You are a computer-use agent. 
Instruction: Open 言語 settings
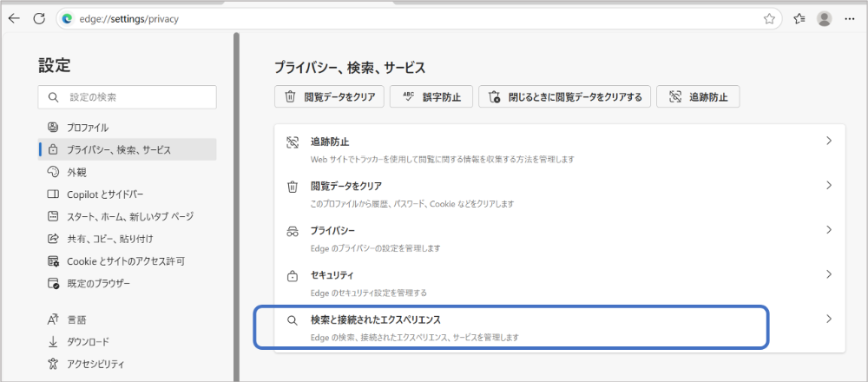click(128, 319)
